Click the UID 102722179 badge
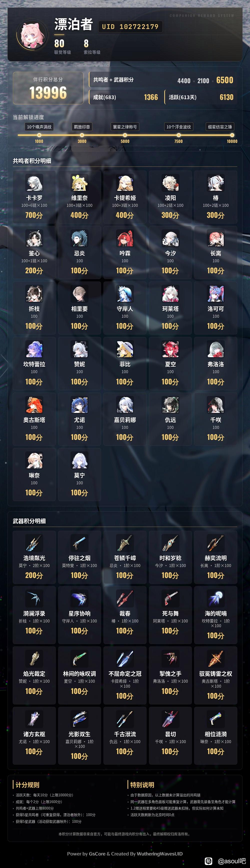250x868 pixels. (x=130, y=27)
